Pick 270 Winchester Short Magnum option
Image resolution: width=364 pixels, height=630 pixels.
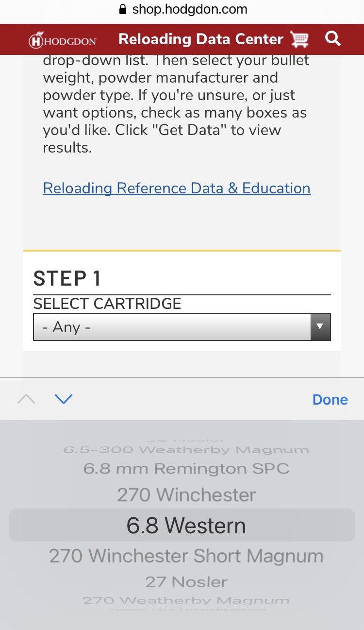click(186, 556)
